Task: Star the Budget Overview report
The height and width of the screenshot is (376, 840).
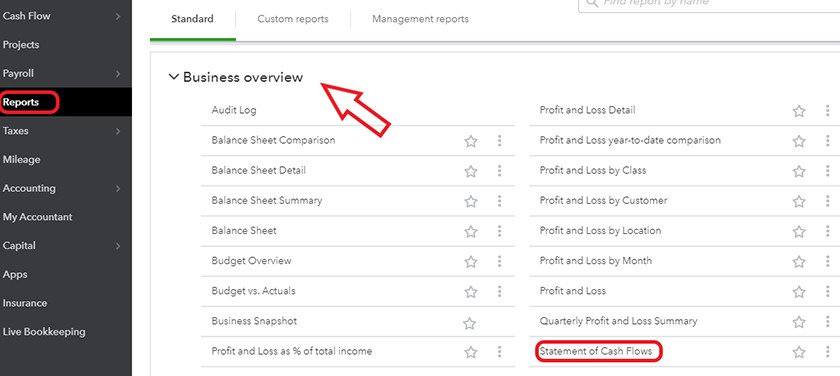Action: tap(470, 261)
